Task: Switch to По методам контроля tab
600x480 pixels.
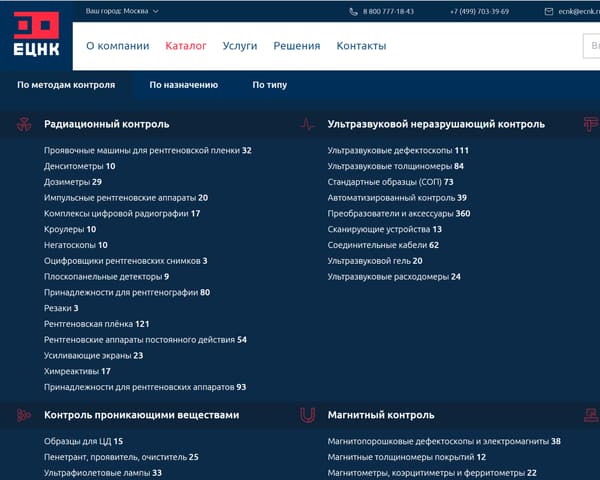Action: pos(66,85)
